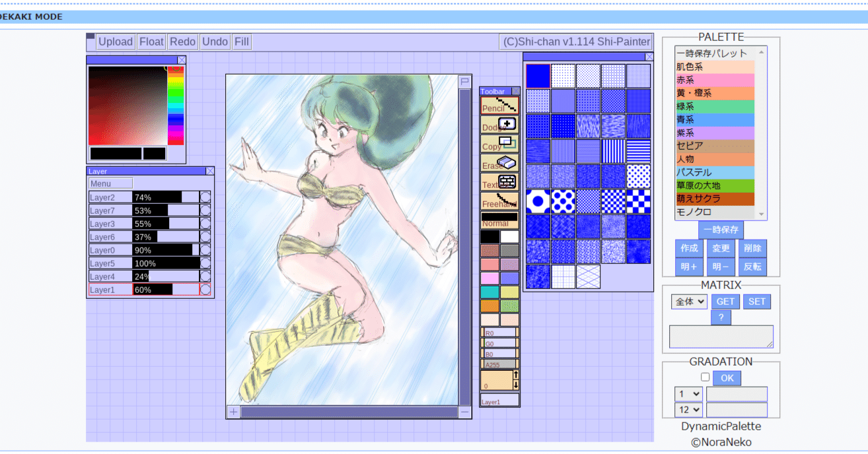Click Fill in the top bar
The width and height of the screenshot is (868, 454).
(242, 42)
